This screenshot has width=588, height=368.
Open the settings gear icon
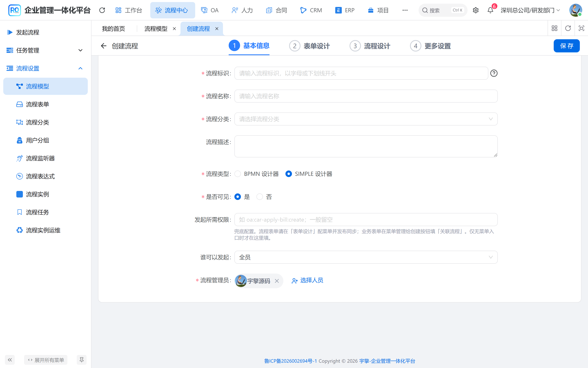[476, 10]
